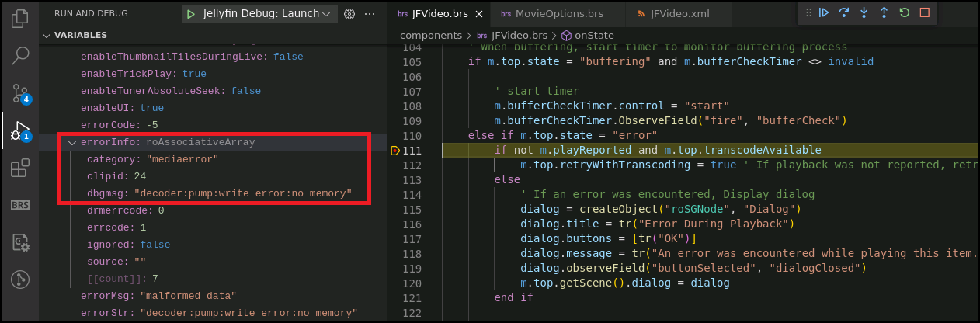The image size is (980, 323).
Task: Open launch.json with the gear icon
Action: point(349,14)
